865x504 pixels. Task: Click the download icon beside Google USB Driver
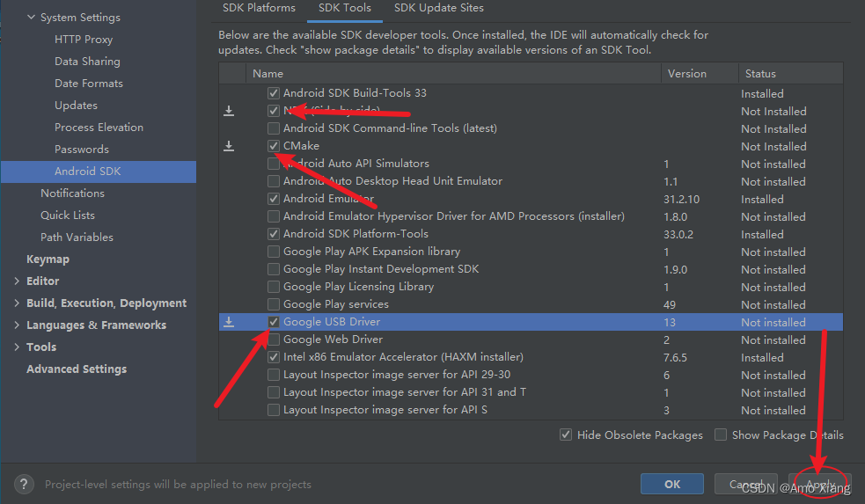229,322
